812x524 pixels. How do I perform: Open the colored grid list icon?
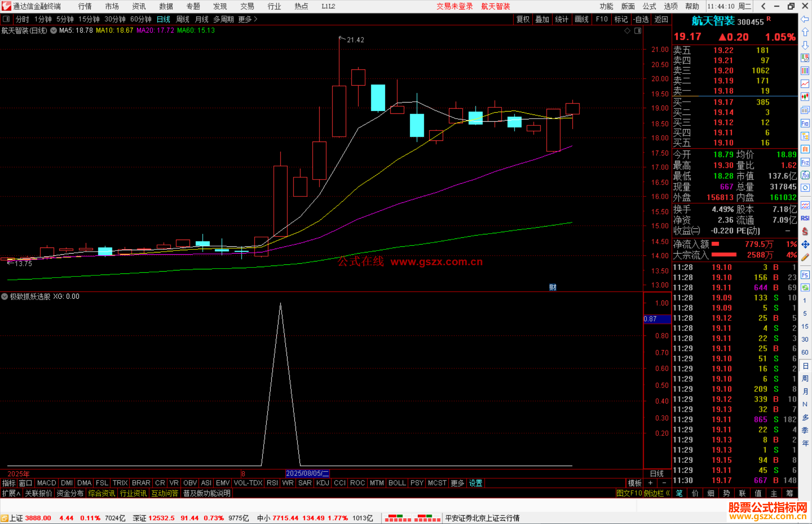(805, 71)
